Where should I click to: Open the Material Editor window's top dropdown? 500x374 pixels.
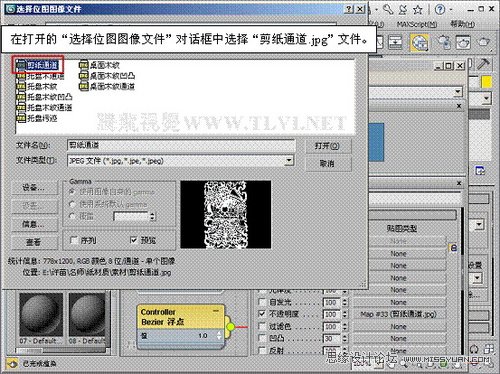(458, 91)
